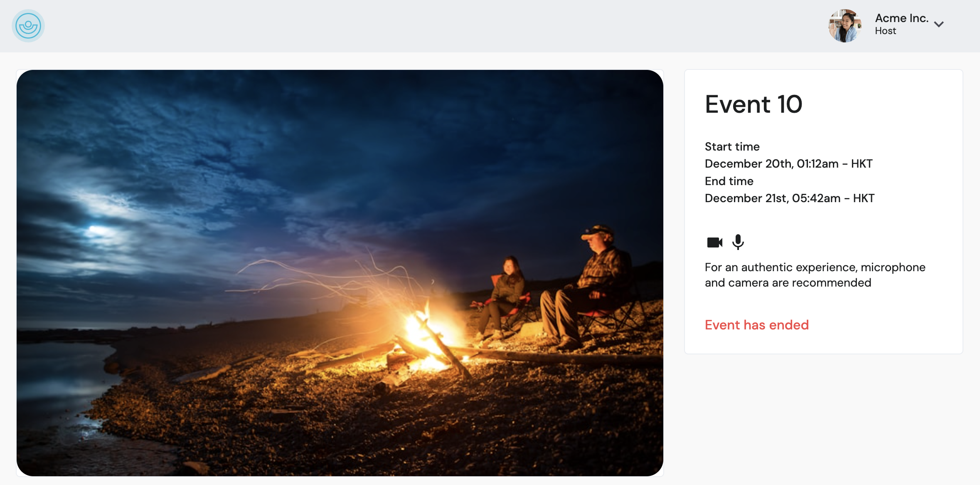
Task: Select the December 21st end time value
Action: 789,198
